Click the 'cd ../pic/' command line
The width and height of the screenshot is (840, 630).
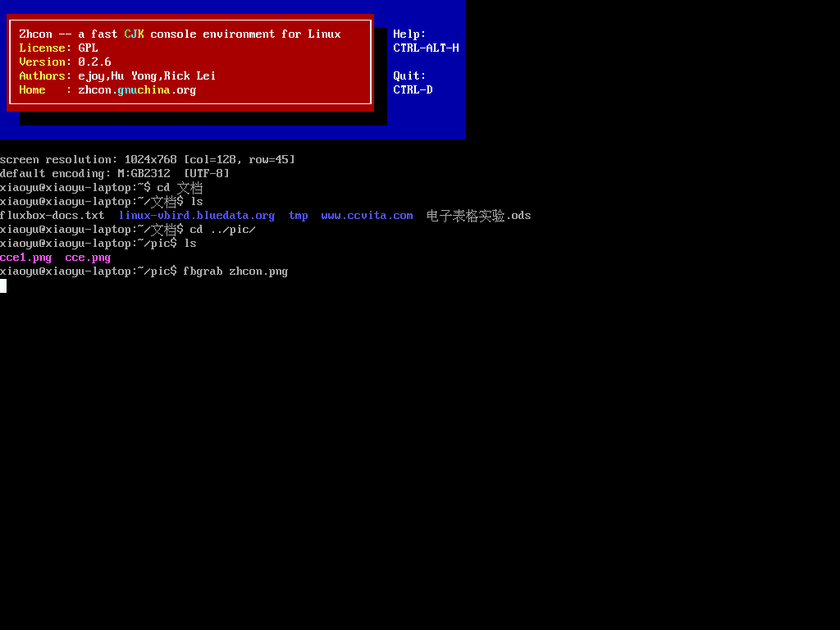coord(127,230)
